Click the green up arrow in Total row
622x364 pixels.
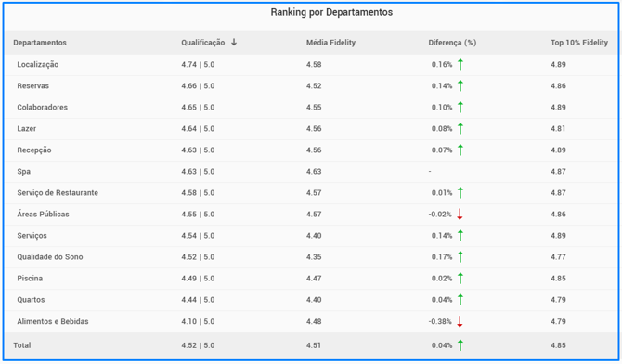point(460,344)
